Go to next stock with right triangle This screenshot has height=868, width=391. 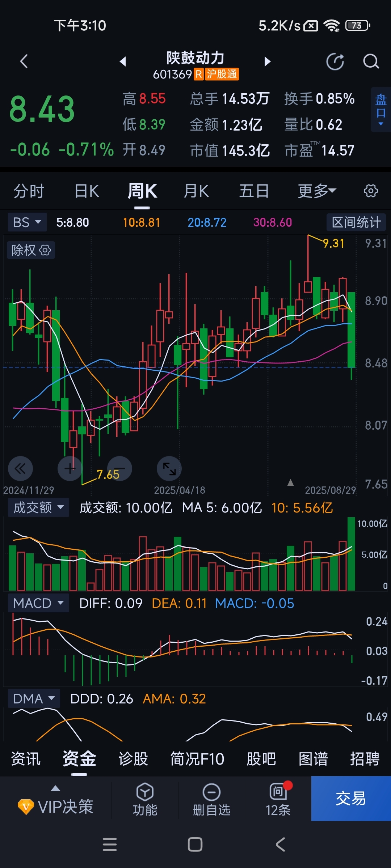point(267,61)
